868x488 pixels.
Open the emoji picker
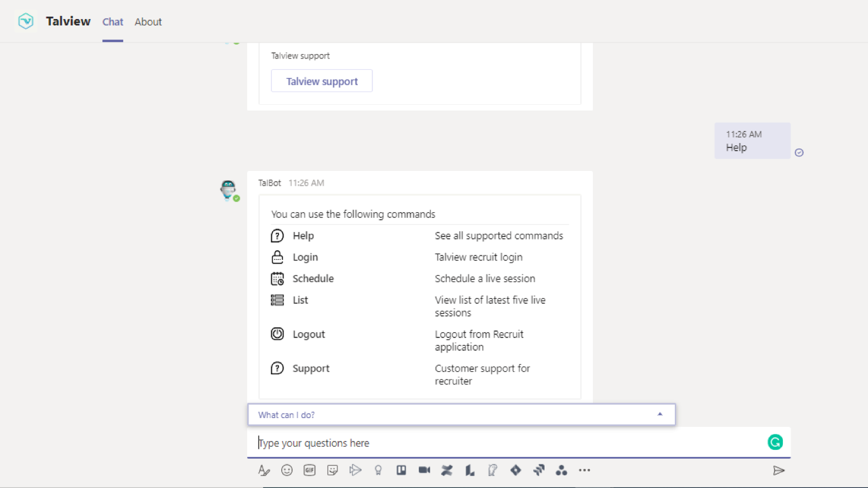[x=287, y=470]
